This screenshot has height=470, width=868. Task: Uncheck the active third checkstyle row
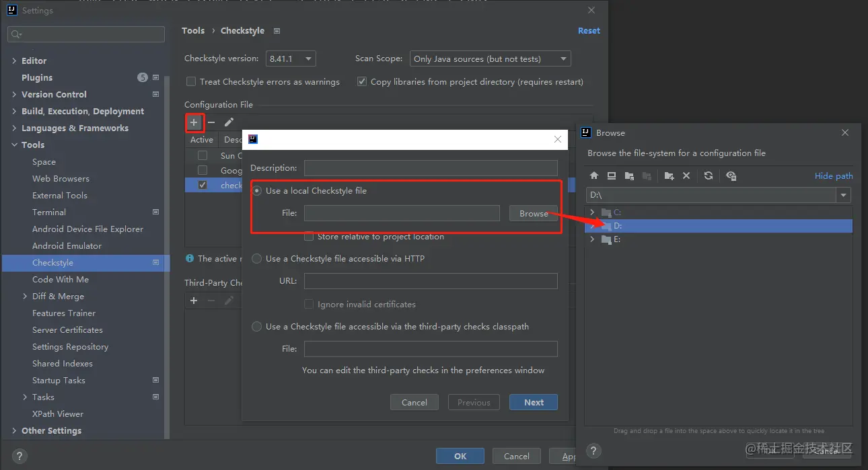[x=203, y=185]
